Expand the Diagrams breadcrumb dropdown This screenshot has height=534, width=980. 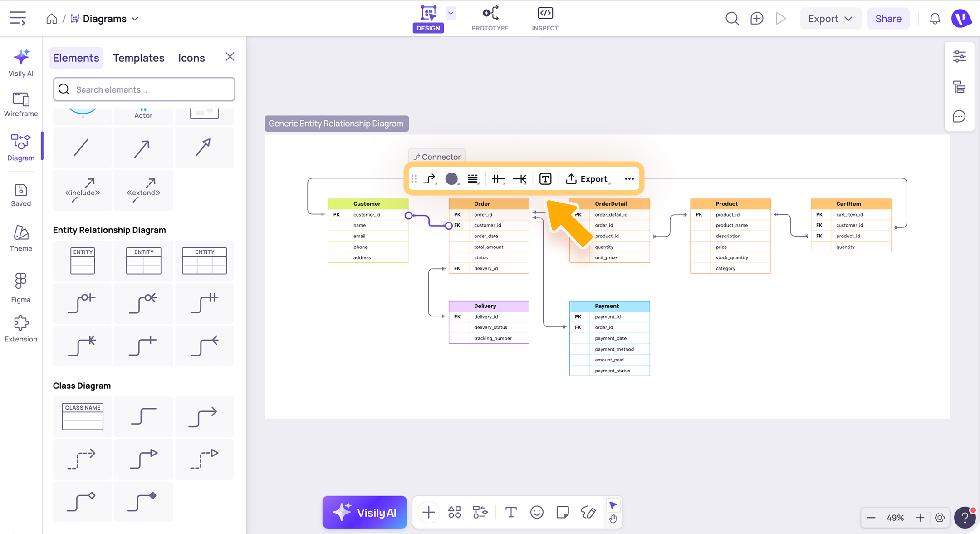[135, 19]
